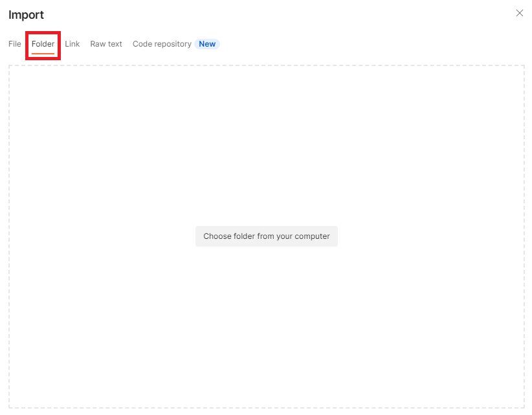Dismiss the import window
The image size is (532, 415).
coord(519,13)
